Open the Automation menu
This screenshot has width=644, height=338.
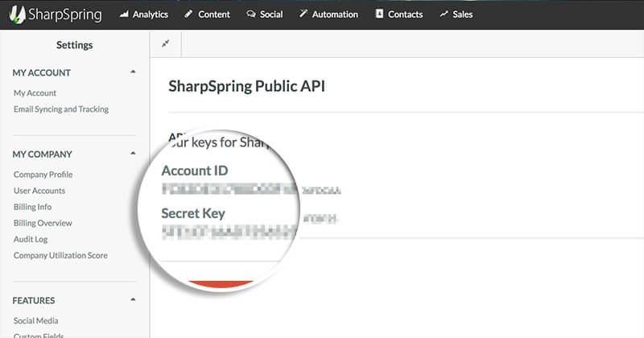328,14
